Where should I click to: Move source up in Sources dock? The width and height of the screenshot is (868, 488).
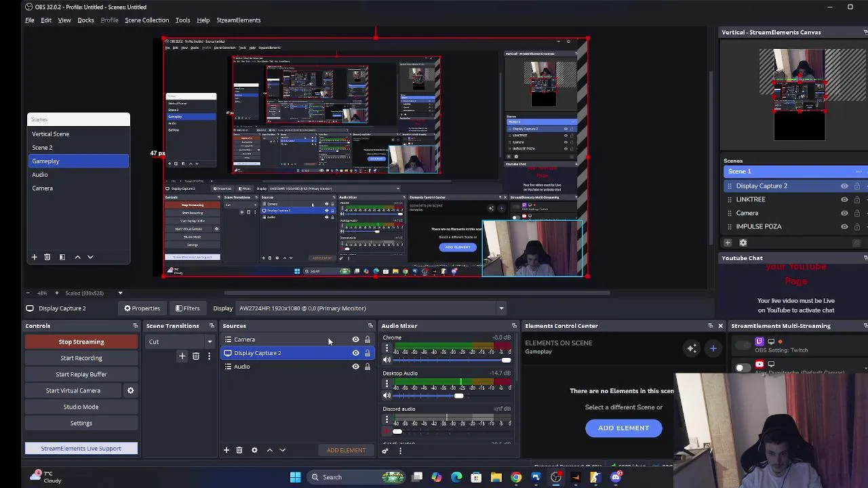(x=269, y=450)
